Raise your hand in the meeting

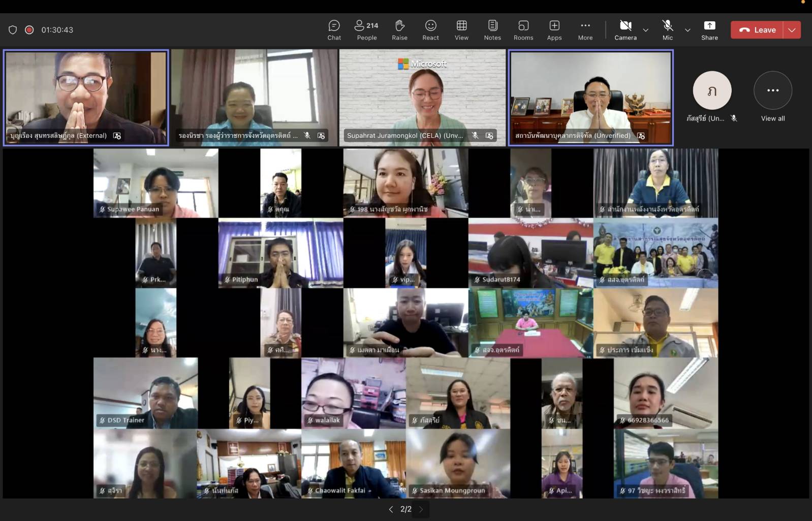(x=399, y=30)
